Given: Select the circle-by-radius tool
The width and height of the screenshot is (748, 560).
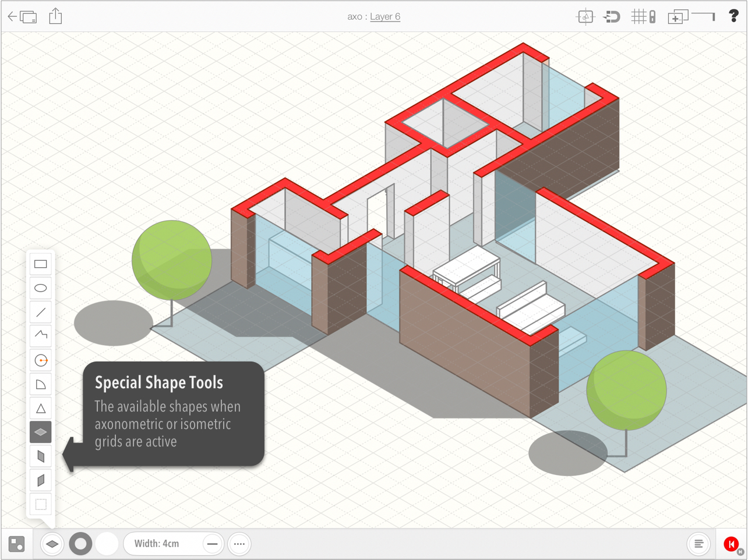Looking at the screenshot, I should point(41,360).
